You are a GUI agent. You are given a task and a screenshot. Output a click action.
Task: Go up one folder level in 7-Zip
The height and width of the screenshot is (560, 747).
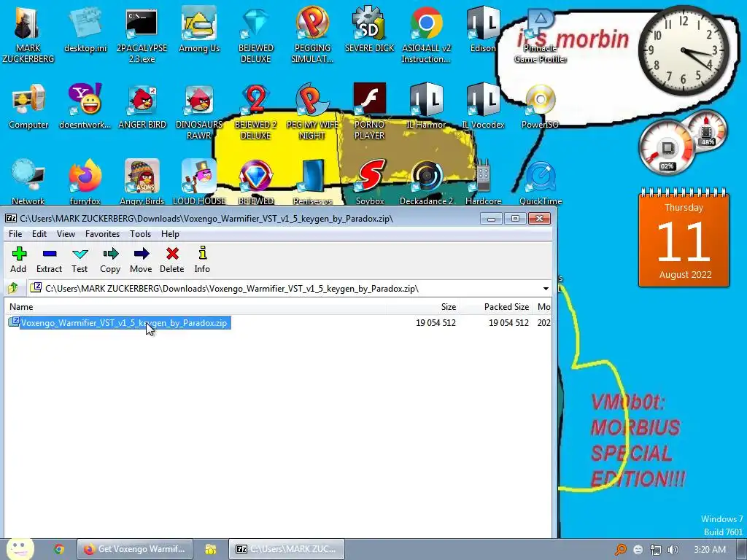click(13, 287)
